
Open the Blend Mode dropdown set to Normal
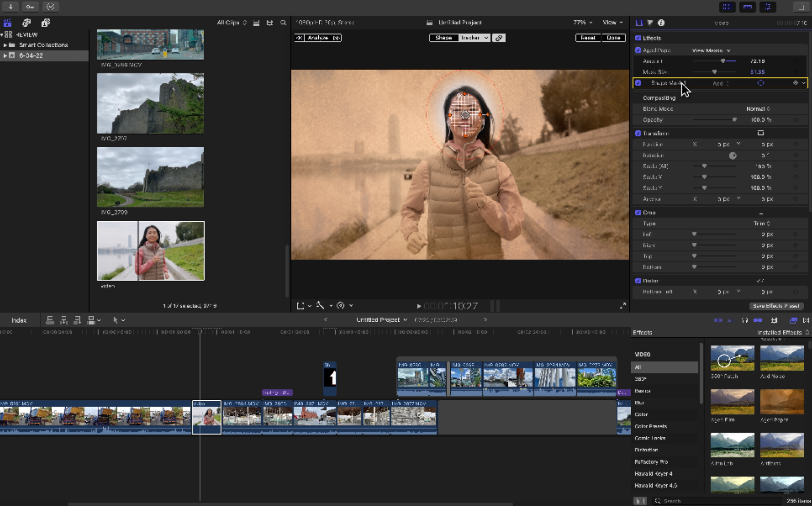(757, 109)
